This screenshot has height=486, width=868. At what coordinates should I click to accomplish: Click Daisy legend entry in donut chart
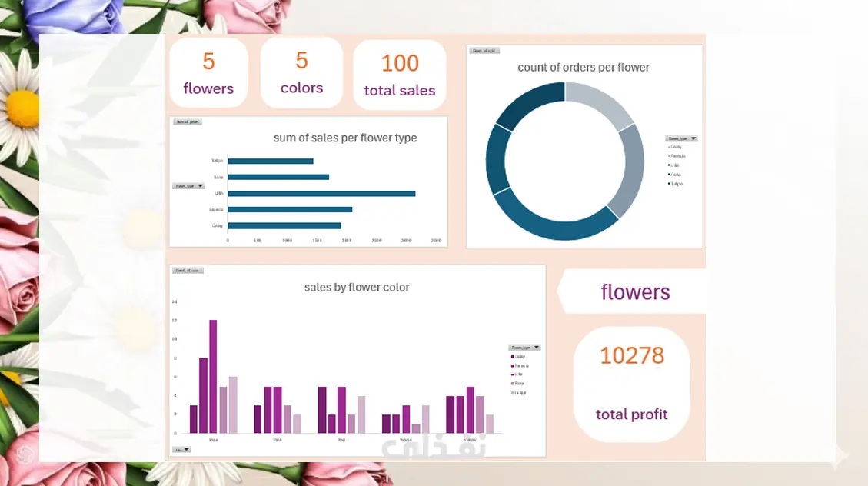click(675, 147)
